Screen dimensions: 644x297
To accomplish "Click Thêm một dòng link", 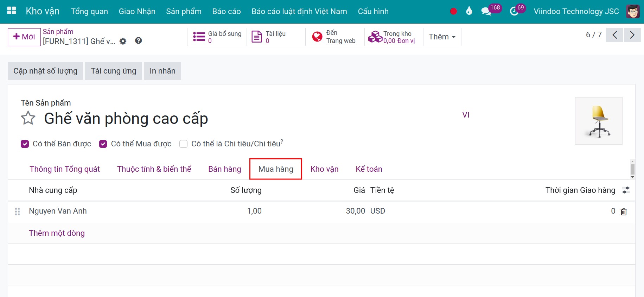I will (57, 233).
